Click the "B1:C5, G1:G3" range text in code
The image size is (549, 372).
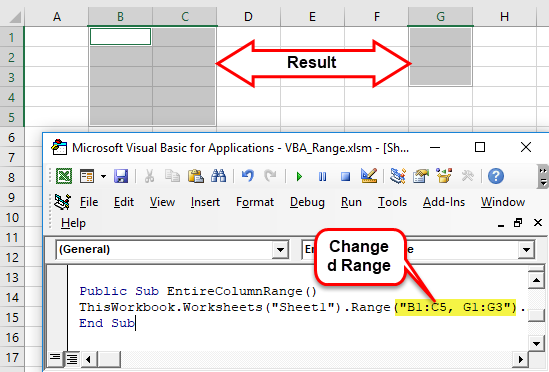(455, 307)
